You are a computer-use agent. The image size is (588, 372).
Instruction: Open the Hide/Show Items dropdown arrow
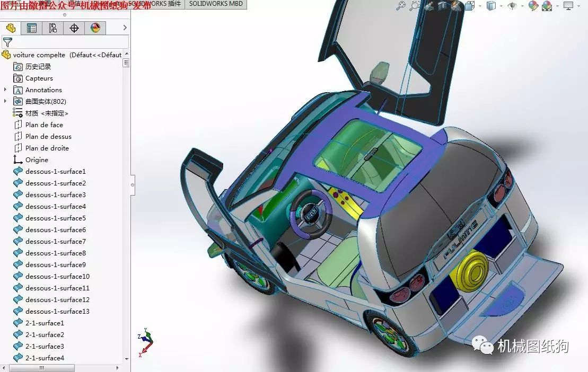click(x=522, y=6)
